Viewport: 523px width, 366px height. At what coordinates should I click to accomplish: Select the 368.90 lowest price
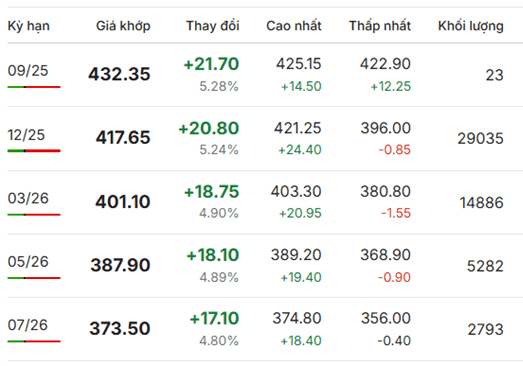pyautogui.click(x=385, y=255)
